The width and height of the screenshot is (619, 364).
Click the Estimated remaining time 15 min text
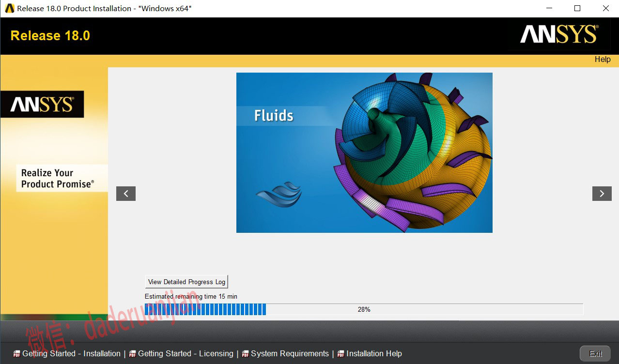(x=191, y=296)
